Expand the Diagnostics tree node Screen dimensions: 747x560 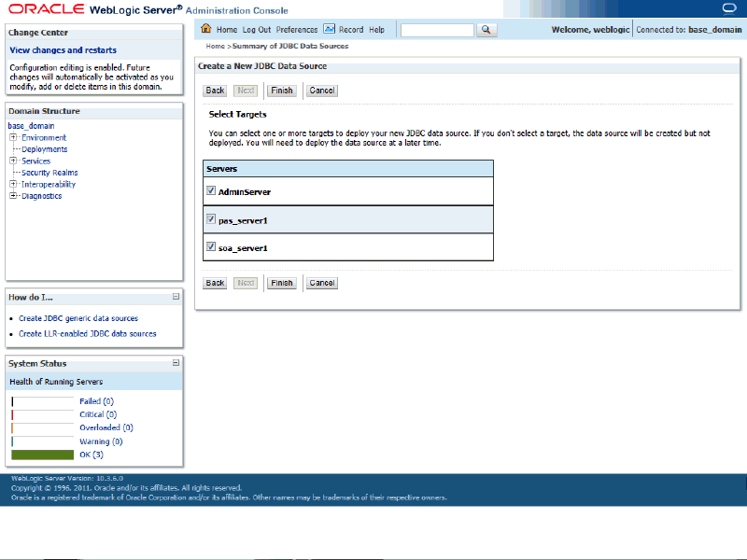click(13, 195)
